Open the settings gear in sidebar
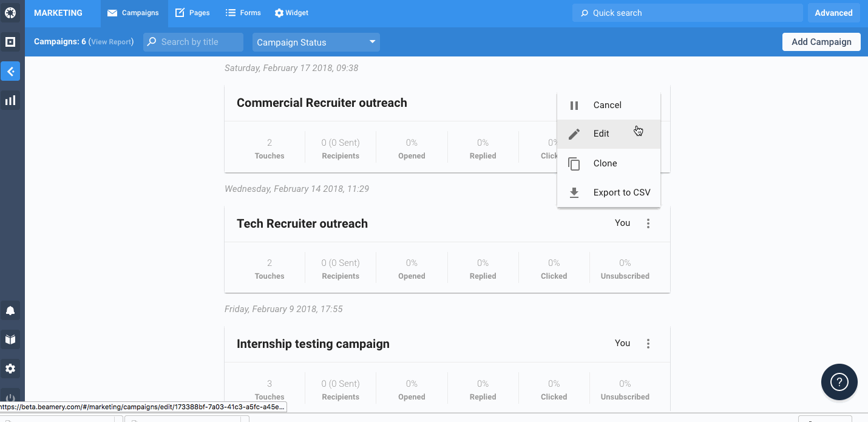The height and width of the screenshot is (422, 868). click(10, 369)
